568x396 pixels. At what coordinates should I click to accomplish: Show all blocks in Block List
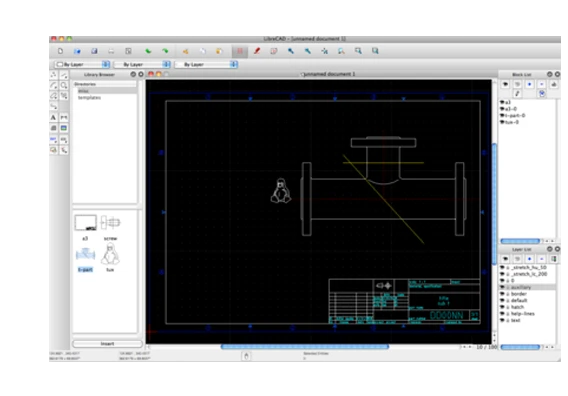click(x=505, y=84)
